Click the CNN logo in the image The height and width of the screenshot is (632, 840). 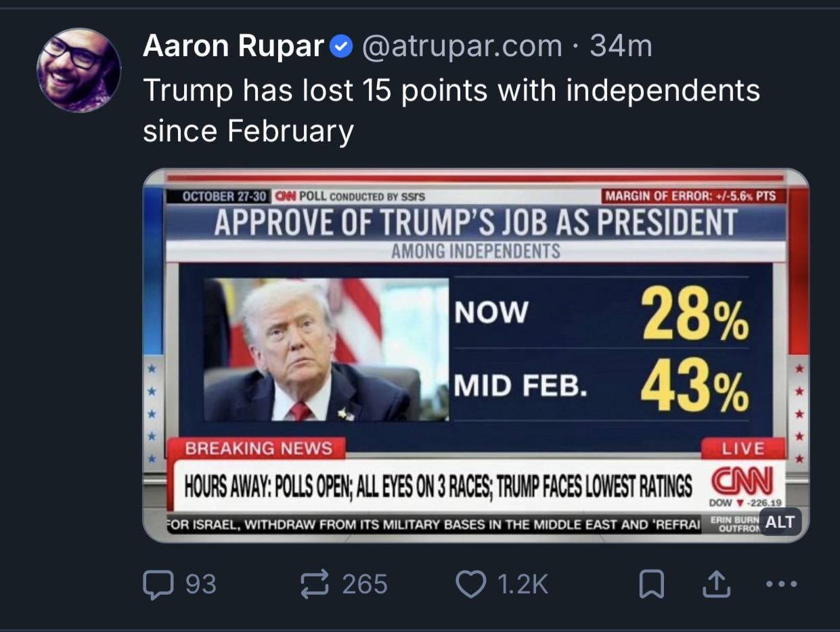tap(742, 482)
